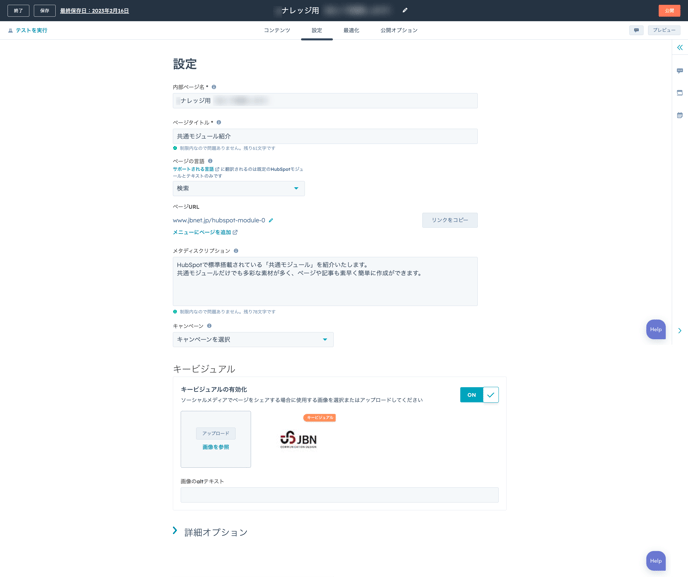Click the info icon next to メタディスクリプション
The height and width of the screenshot is (577, 688).
point(236,251)
